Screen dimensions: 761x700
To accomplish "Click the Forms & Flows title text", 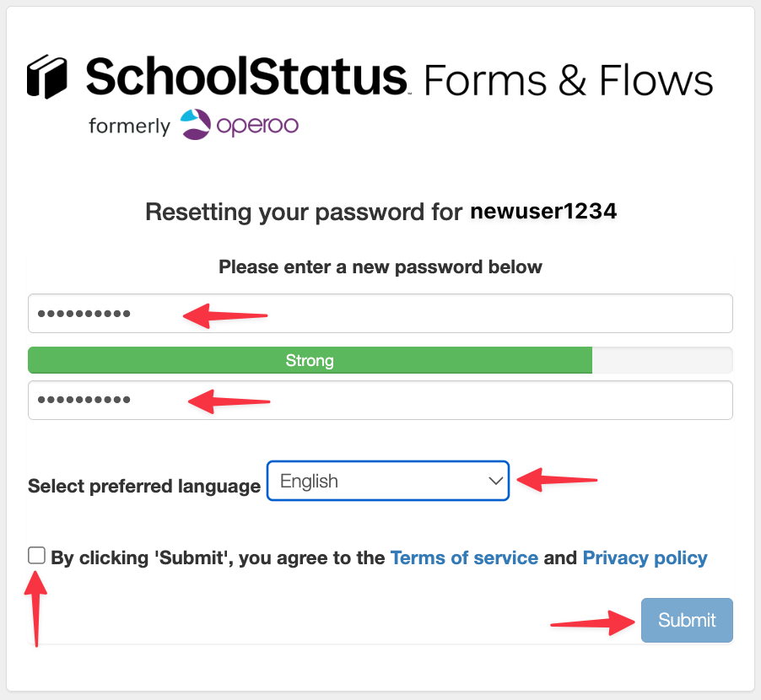I will pos(569,80).
